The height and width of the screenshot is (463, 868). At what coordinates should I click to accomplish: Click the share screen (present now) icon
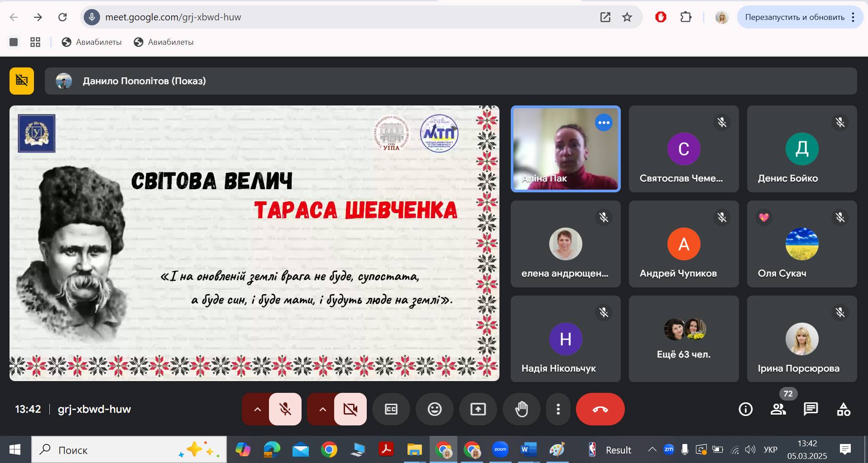(478, 409)
